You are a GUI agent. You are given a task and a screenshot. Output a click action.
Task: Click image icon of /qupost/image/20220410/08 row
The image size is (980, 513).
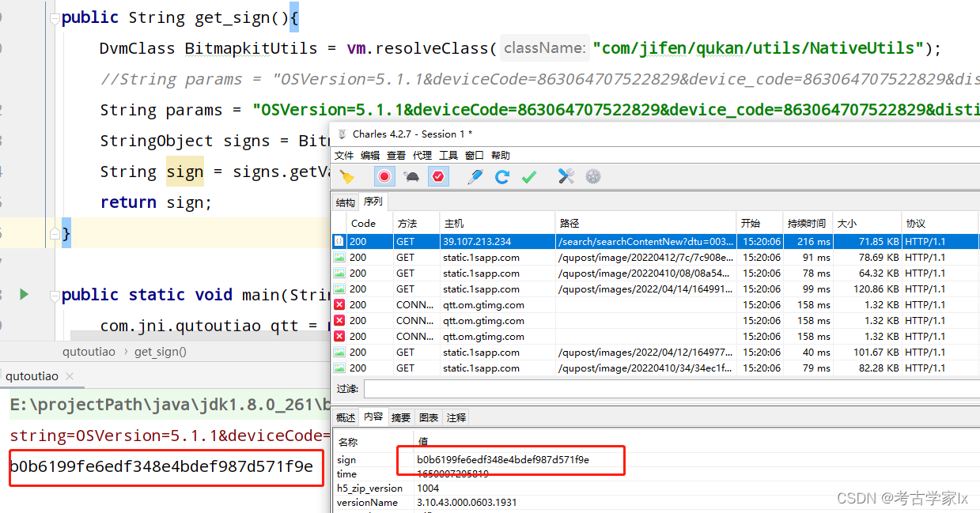pos(339,273)
